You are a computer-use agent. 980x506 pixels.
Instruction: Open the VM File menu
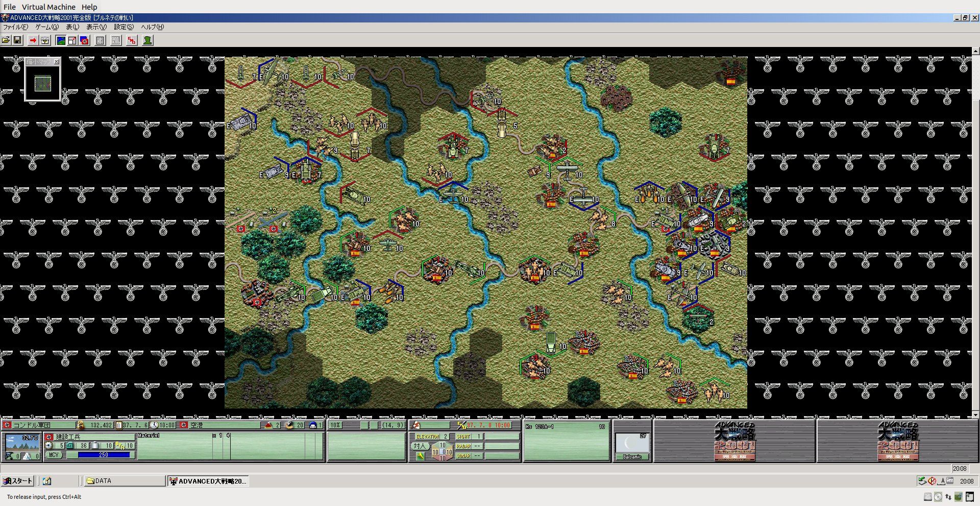point(10,7)
